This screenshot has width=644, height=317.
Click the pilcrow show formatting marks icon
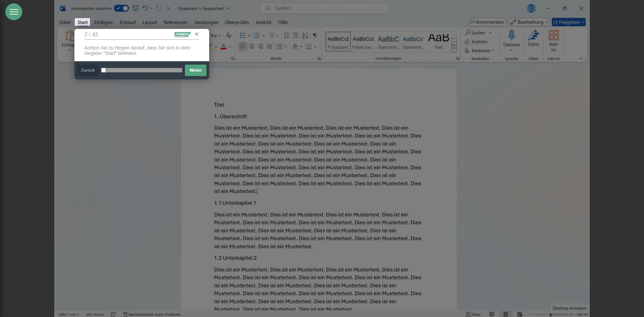(x=315, y=35)
